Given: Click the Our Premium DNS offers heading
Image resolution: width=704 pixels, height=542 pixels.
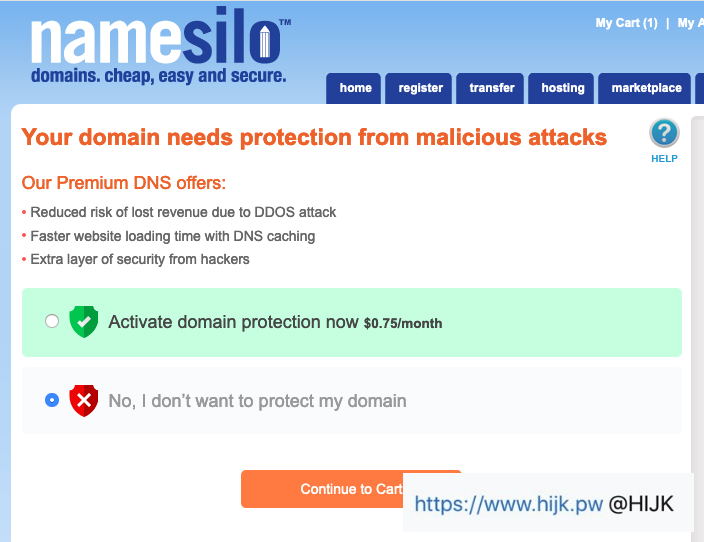Looking at the screenshot, I should pyautogui.click(x=124, y=183).
